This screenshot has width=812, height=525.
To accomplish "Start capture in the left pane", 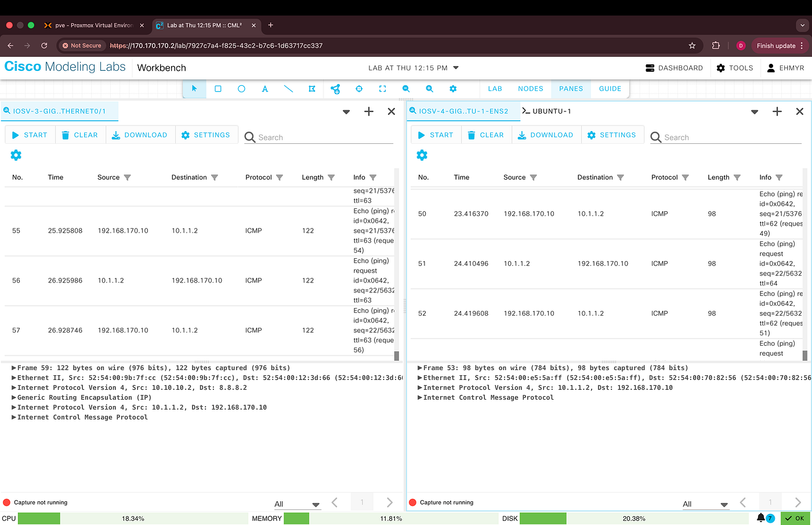I will pyautogui.click(x=30, y=135).
